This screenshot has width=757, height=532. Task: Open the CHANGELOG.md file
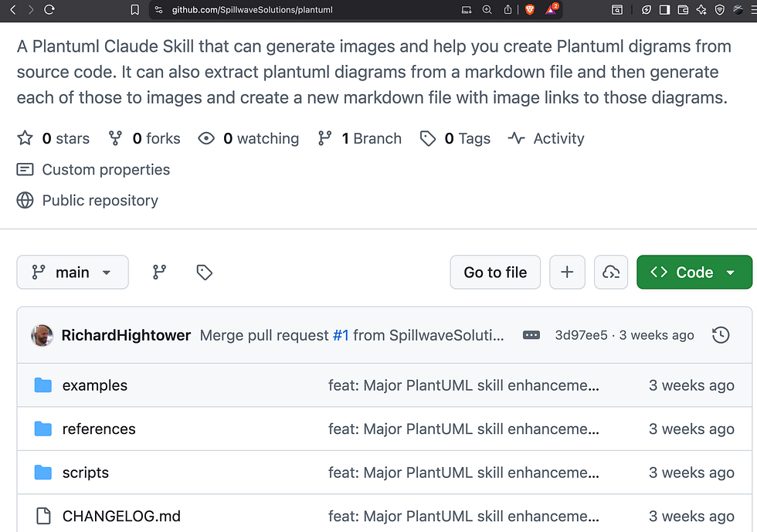[121, 517]
